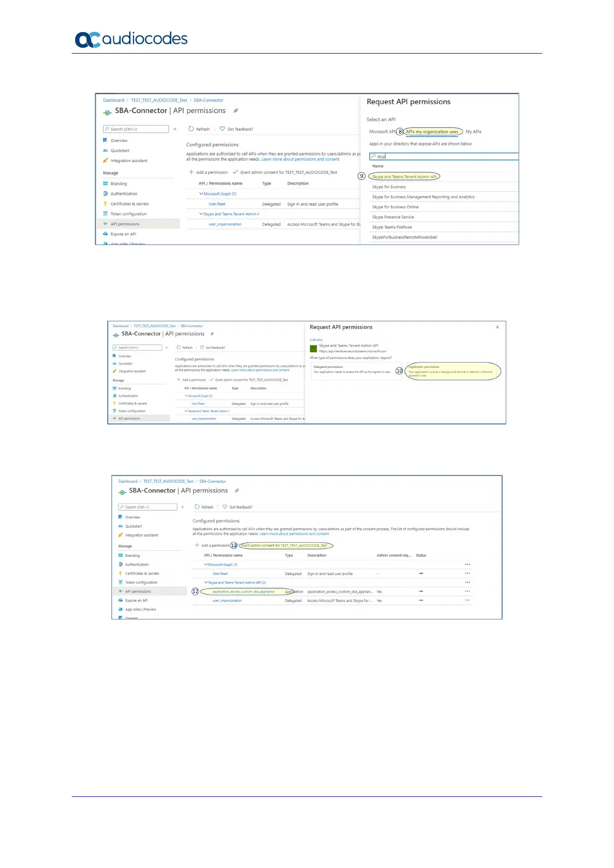Select Skype Teams Firehose result
Screen dimensions: 614x868
click(x=392, y=227)
